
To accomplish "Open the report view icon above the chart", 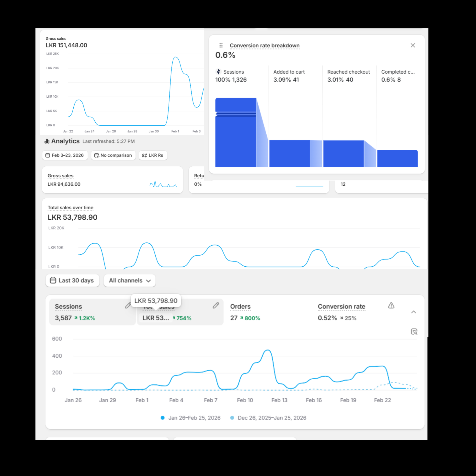I will (x=414, y=332).
